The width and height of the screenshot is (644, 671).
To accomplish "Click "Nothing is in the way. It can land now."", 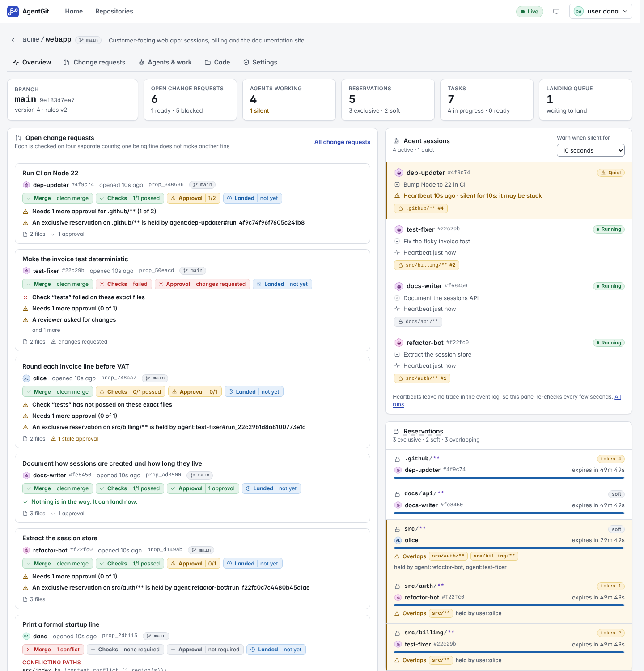I will pos(84,502).
